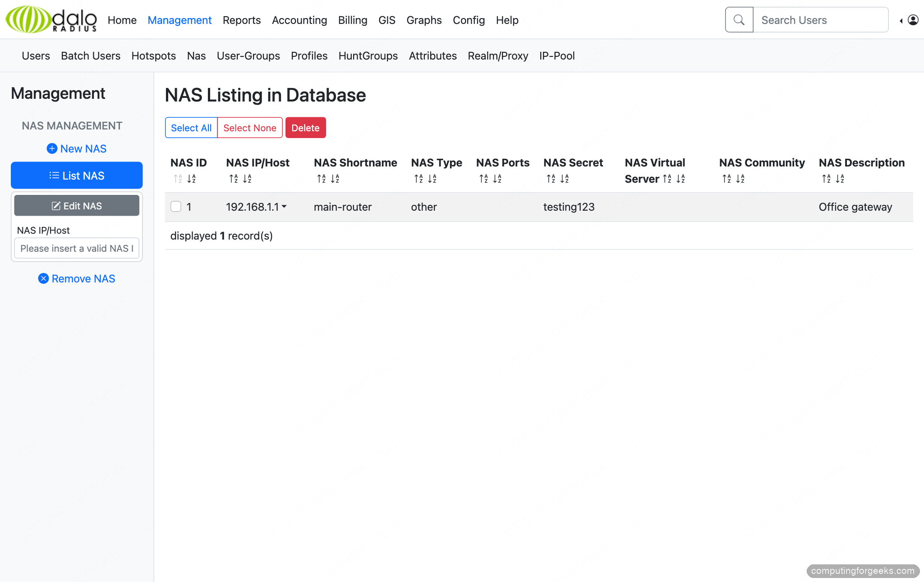The image size is (924, 582).
Task: Tick the checkbox for NAS ID 1
Action: pos(176,207)
